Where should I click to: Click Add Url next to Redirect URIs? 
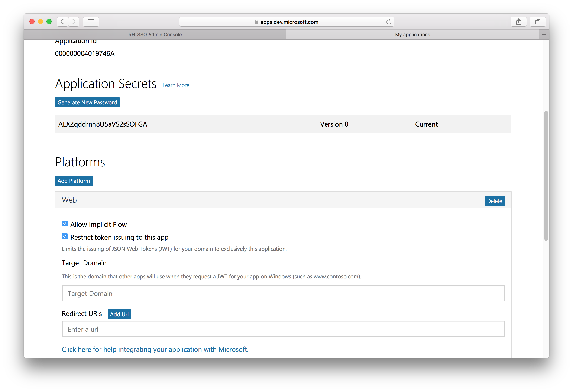point(119,314)
